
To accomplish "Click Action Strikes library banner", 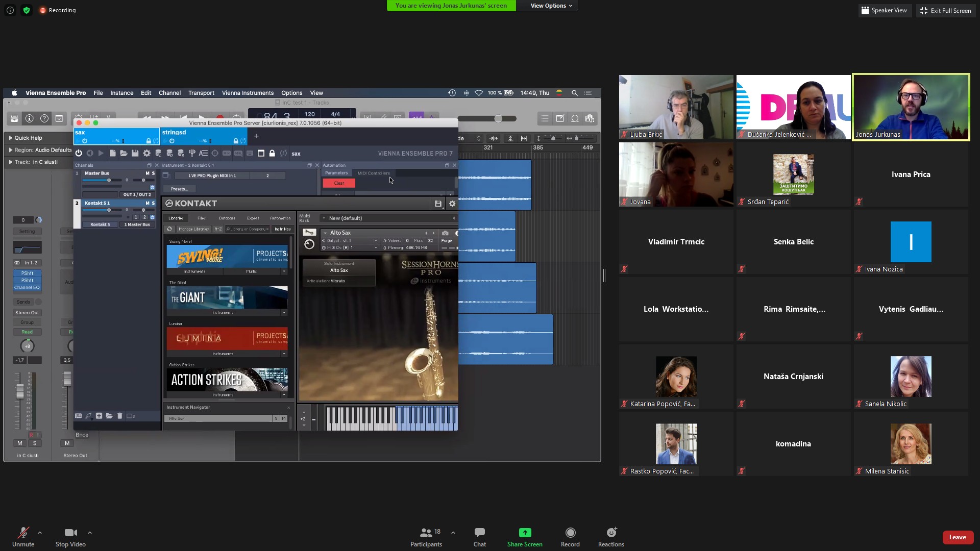I will tap(227, 380).
